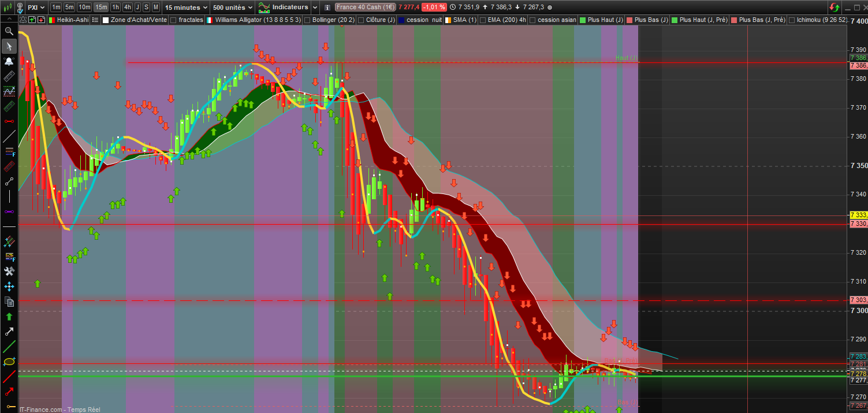Toggle SMA (1) indicator visibility
The width and height of the screenshot is (868, 413).
coord(448,20)
